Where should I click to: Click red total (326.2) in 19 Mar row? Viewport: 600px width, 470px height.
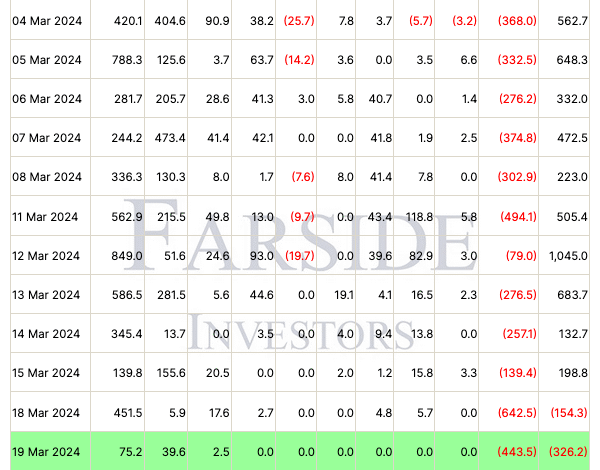pyautogui.click(x=568, y=452)
